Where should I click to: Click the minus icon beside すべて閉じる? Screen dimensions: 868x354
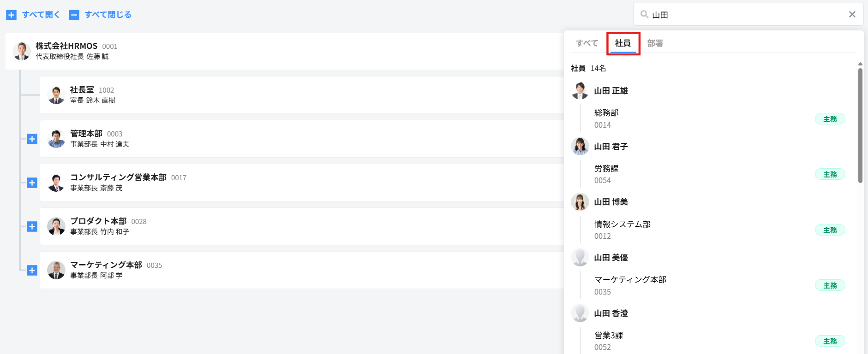point(74,15)
